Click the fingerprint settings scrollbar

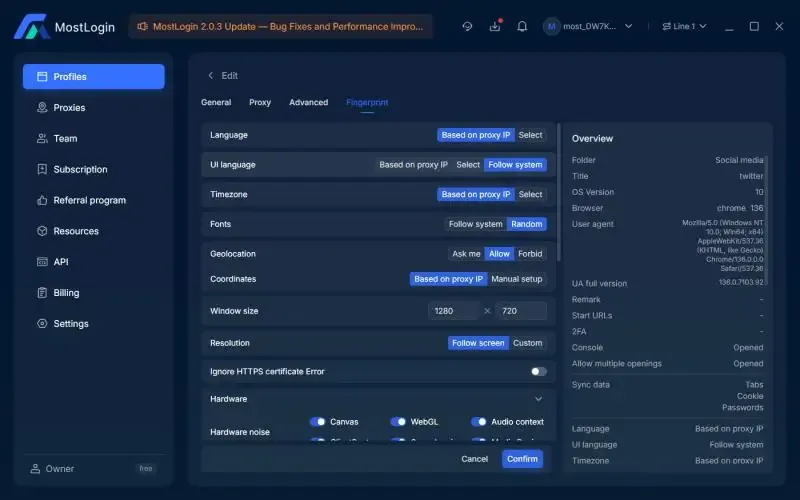tap(559, 192)
